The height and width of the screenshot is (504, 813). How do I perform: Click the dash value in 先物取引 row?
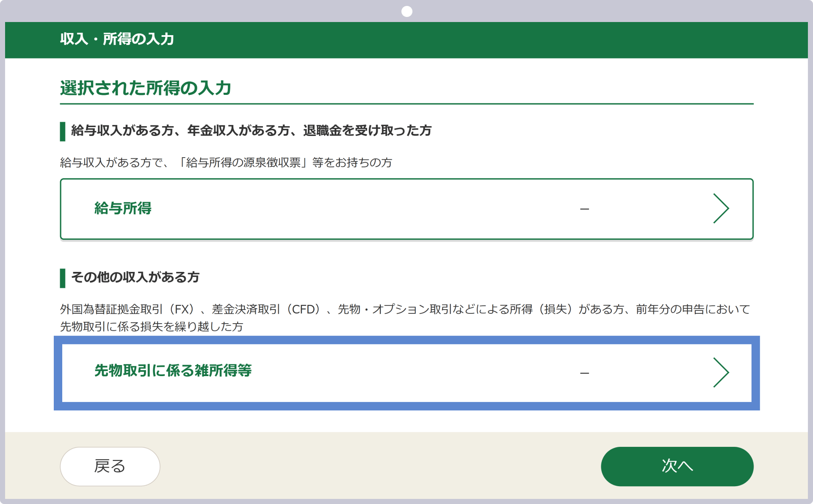584,373
